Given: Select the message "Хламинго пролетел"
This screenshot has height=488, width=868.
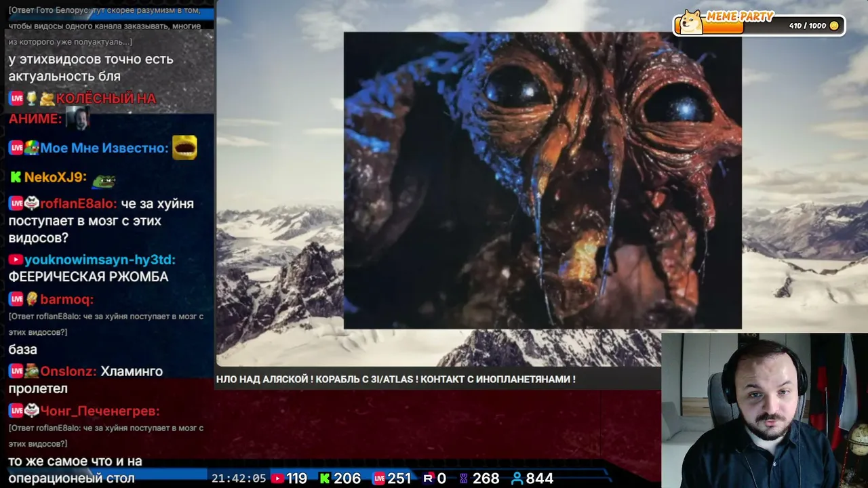Looking at the screenshot, I should (85, 380).
